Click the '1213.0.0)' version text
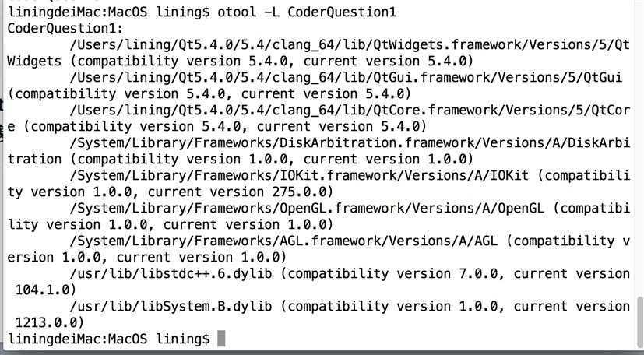 50,322
